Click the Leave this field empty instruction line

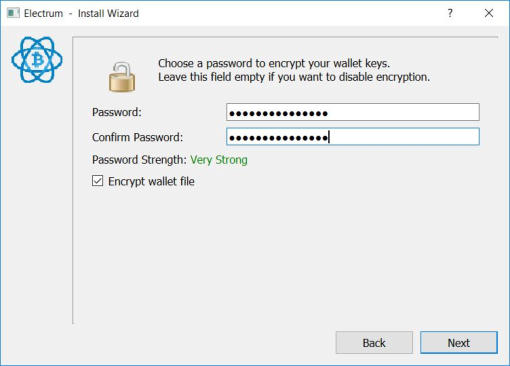294,77
